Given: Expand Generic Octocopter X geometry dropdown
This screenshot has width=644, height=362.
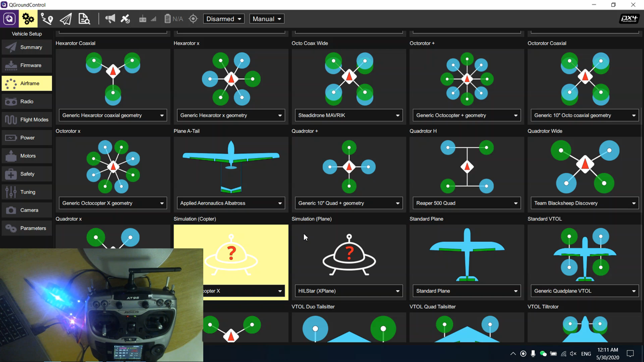Looking at the screenshot, I should point(113,203).
